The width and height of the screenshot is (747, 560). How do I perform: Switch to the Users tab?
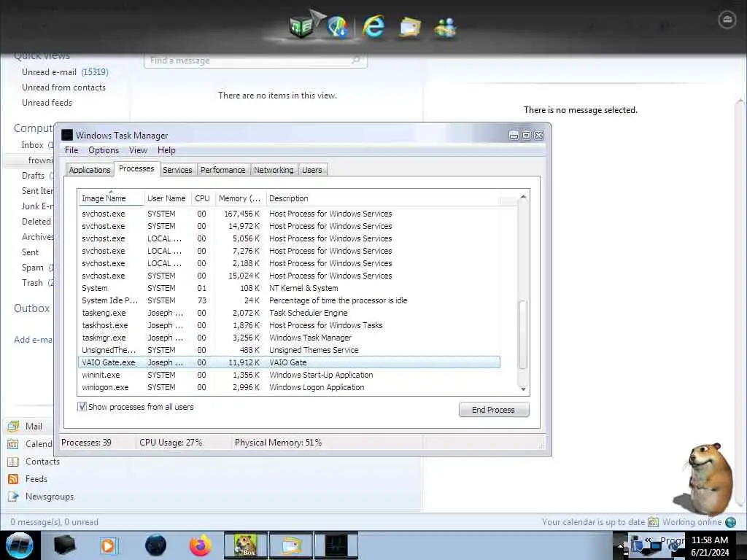[x=312, y=170]
